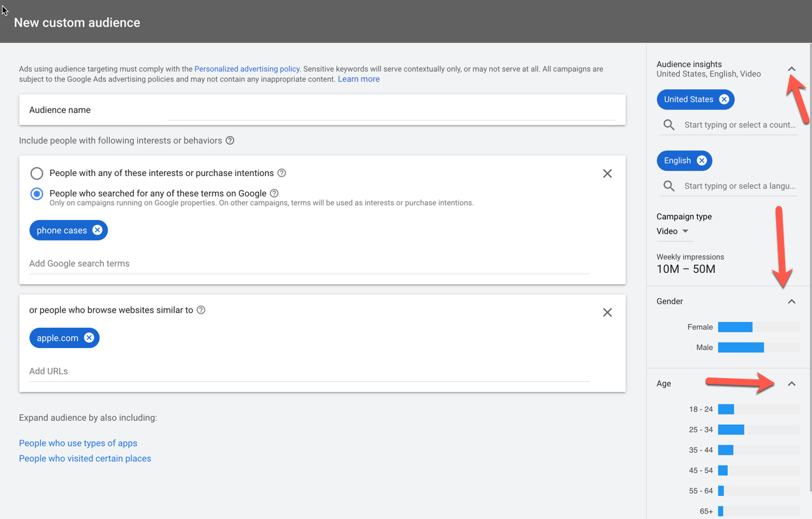Select interests or purchase intentions radio option
812x519 pixels.
pyautogui.click(x=37, y=173)
